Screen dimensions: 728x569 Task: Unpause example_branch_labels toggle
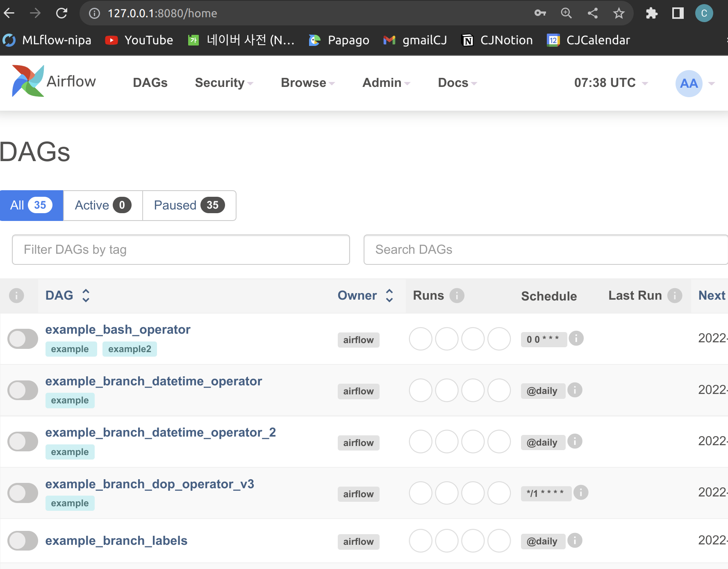[23, 541]
